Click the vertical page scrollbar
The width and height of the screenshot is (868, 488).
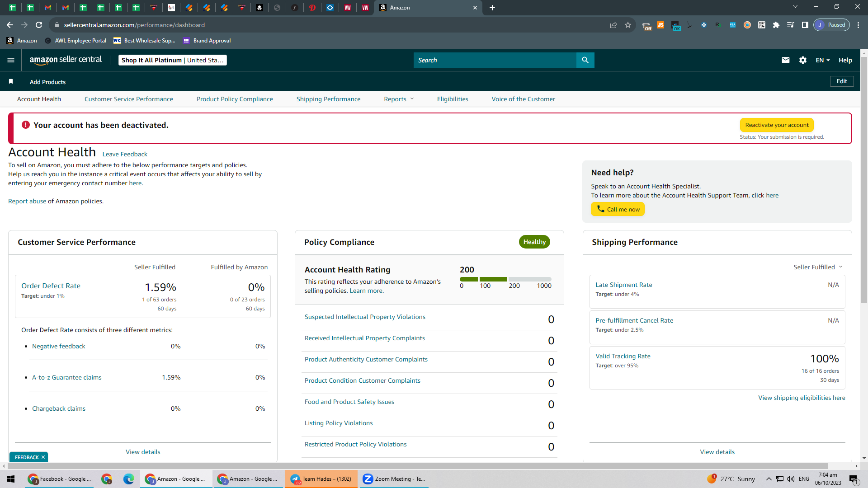[x=864, y=181]
